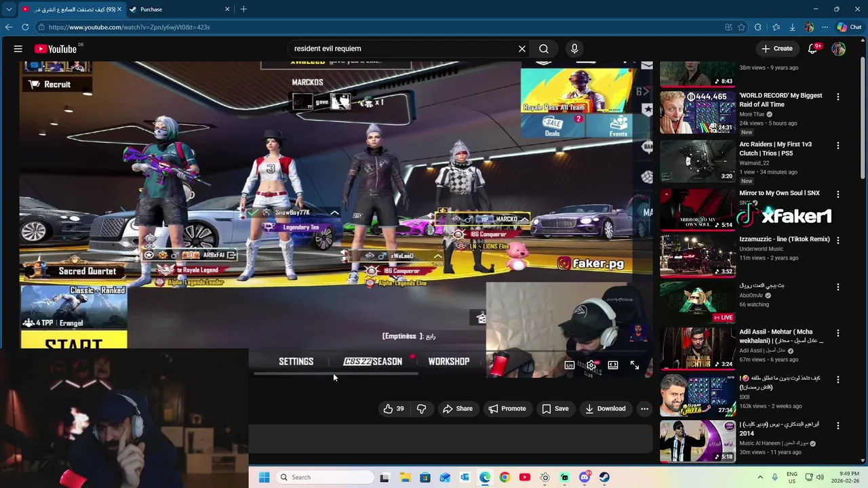This screenshot has width=868, height=488.
Task: Open menu for Arc Raiders video
Action: pyautogui.click(x=838, y=146)
